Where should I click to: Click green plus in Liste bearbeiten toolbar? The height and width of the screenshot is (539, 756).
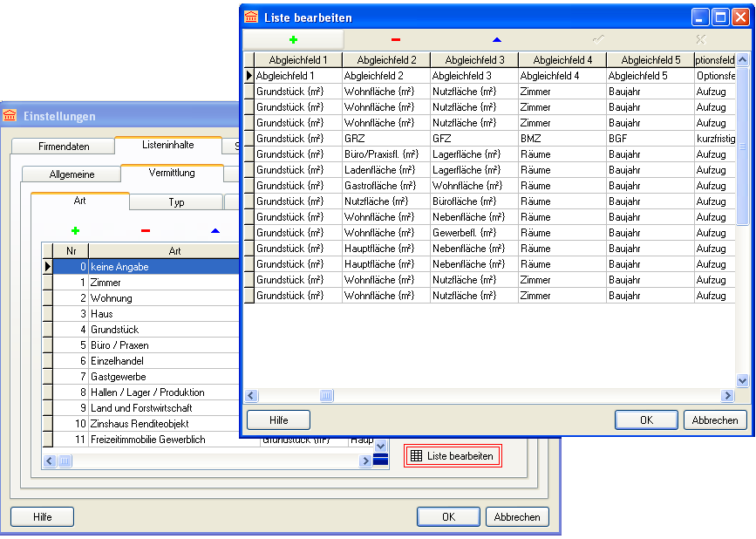pyautogui.click(x=293, y=39)
